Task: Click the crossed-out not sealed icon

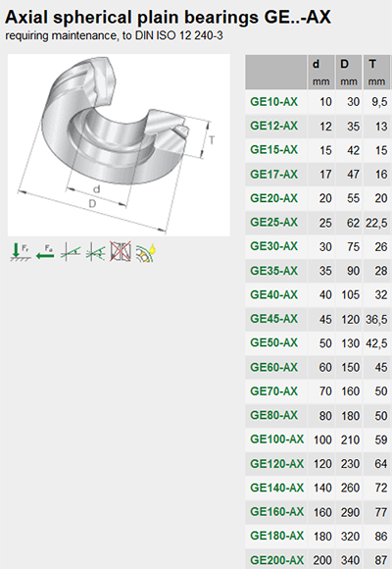Action: [120, 251]
